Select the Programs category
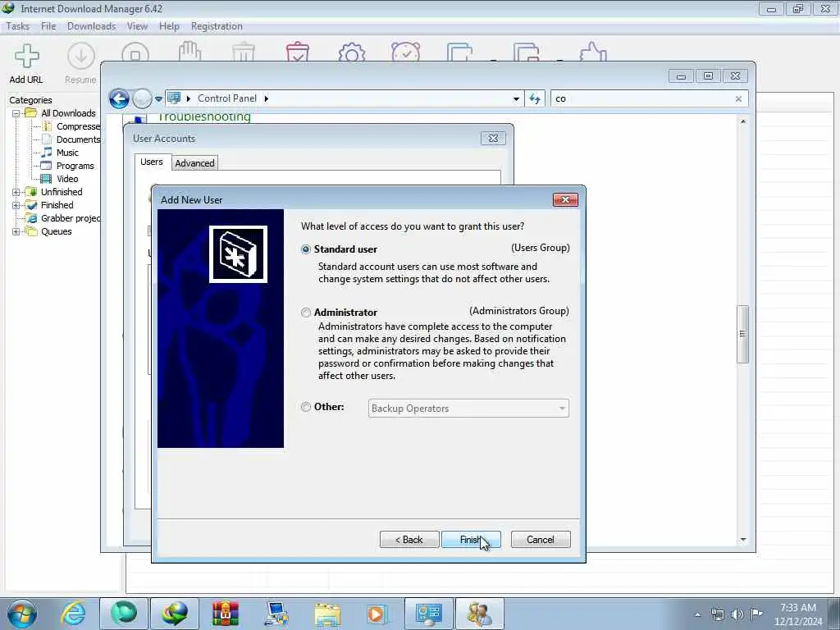840x630 pixels. pos(67,166)
